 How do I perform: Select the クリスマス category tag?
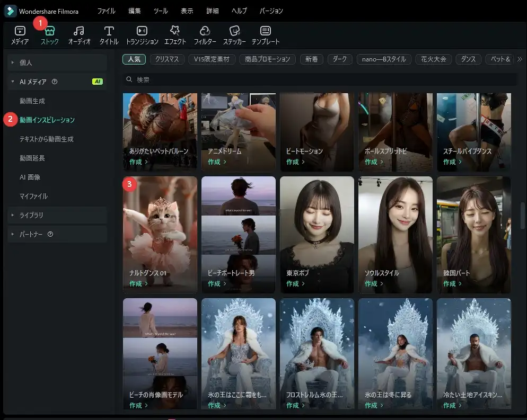point(167,59)
